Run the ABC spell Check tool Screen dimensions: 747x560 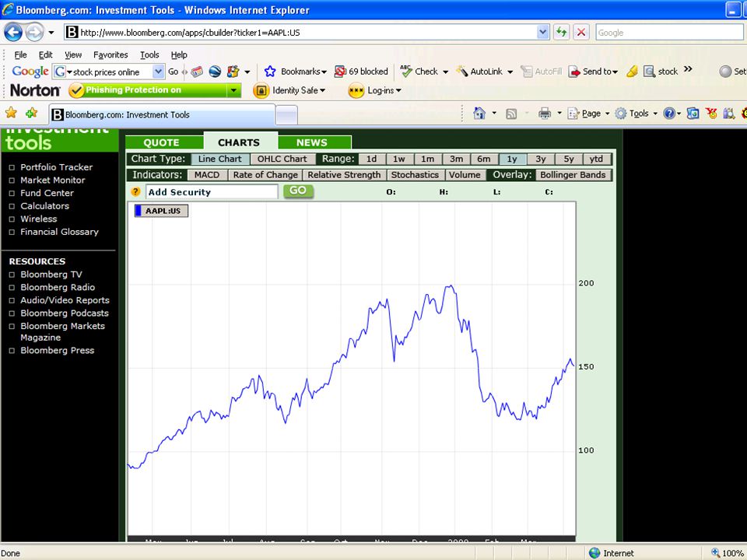coord(406,72)
